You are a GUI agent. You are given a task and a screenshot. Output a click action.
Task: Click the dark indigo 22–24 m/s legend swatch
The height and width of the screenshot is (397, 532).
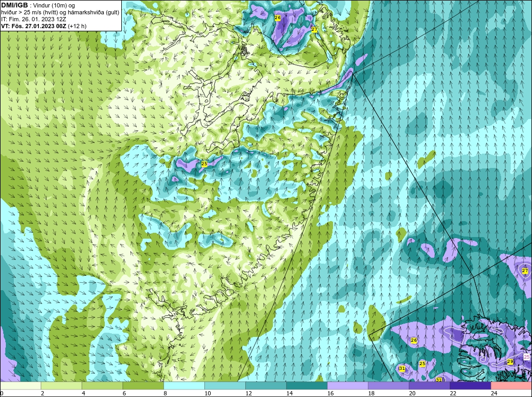click(470, 385)
